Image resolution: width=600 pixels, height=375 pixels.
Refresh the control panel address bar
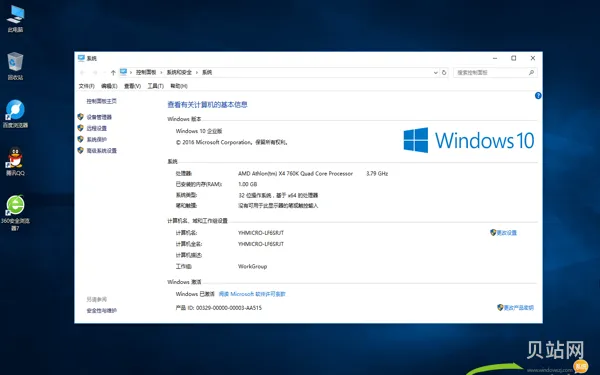[444, 72]
